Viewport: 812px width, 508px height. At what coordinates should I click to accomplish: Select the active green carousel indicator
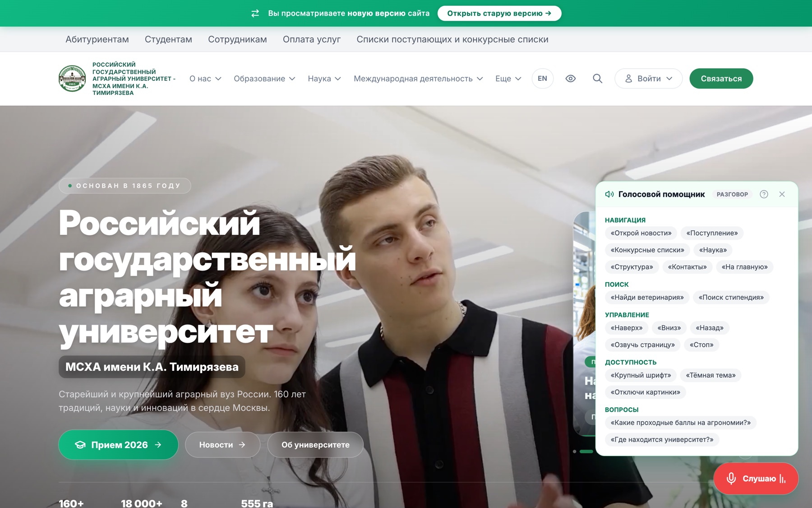[586, 452]
